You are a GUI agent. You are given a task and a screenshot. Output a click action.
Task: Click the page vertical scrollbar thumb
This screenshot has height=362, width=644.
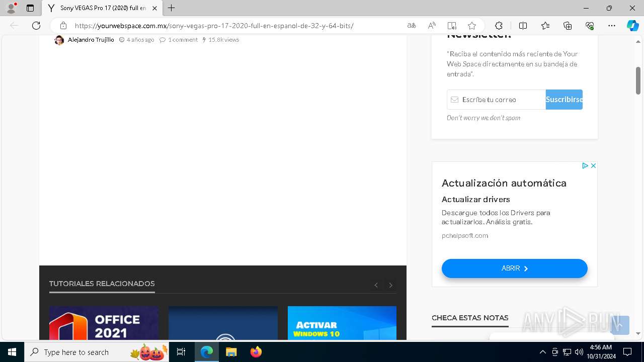[638, 80]
